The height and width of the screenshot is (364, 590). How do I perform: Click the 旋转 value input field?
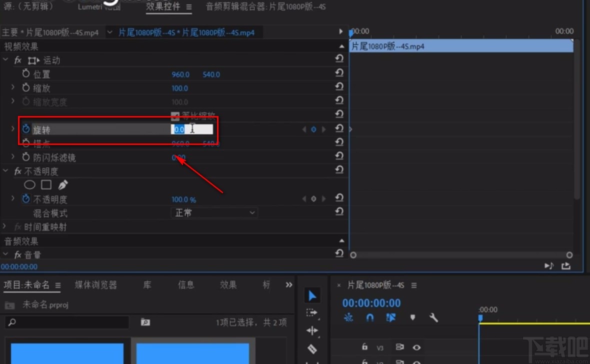[x=192, y=129]
